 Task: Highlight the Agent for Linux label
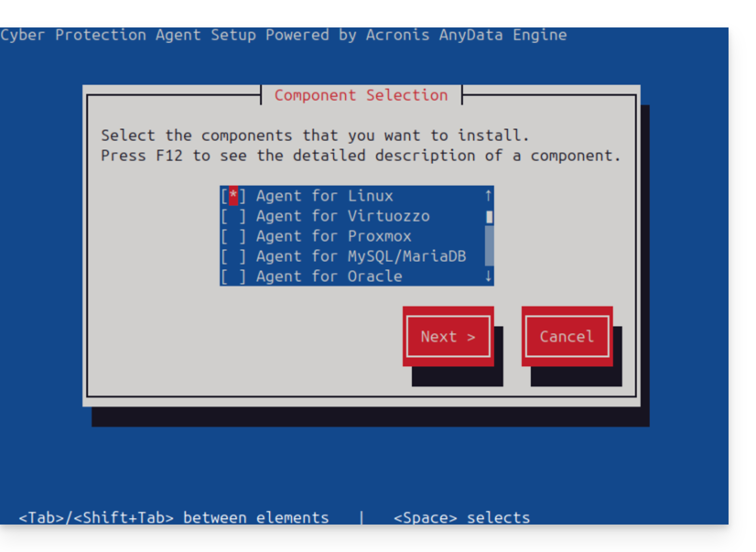(324, 196)
